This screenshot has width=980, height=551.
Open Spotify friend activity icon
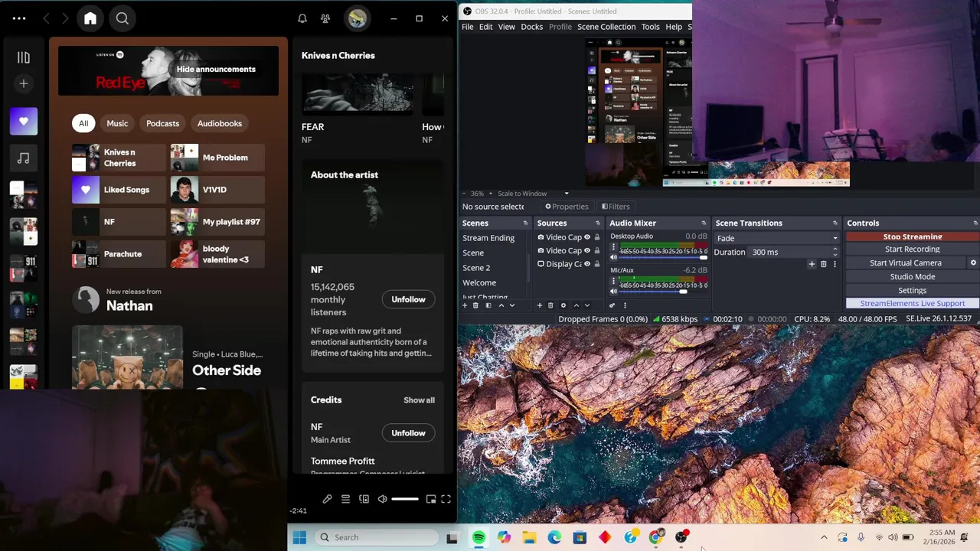pyautogui.click(x=325, y=18)
